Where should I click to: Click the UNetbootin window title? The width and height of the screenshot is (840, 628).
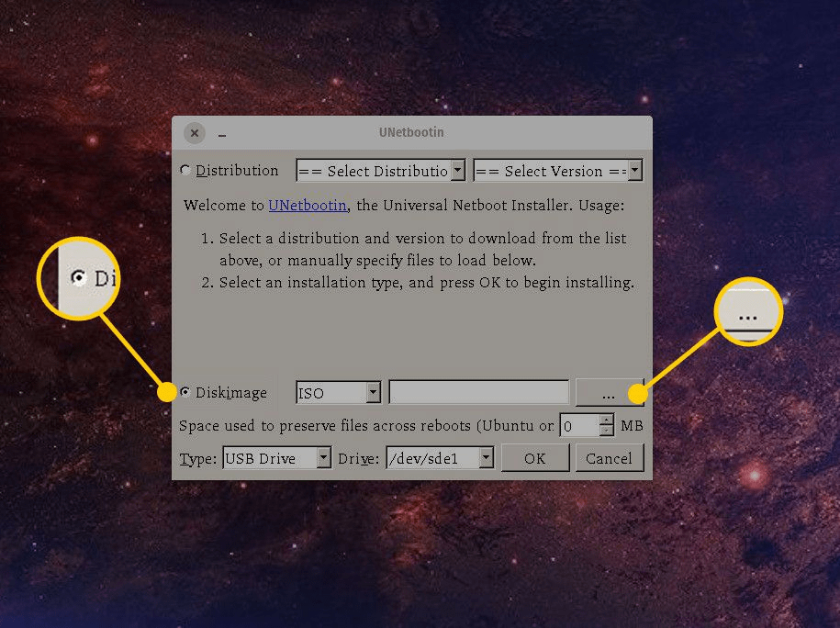(x=411, y=132)
